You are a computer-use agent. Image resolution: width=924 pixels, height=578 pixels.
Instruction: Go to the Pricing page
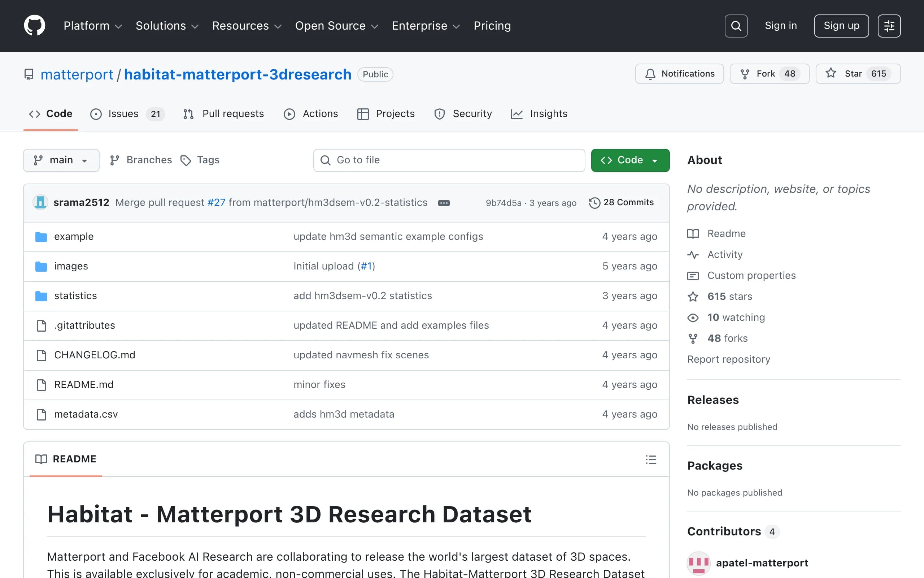tap(492, 26)
